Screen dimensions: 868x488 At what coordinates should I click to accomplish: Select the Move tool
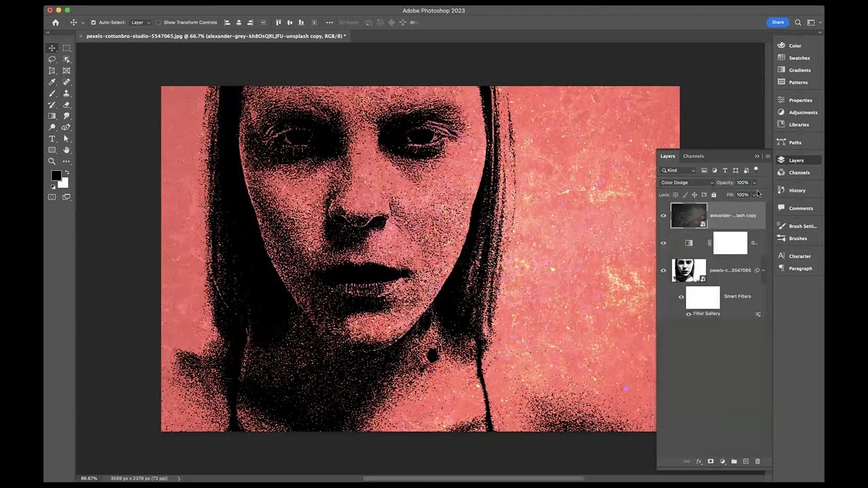click(x=52, y=48)
